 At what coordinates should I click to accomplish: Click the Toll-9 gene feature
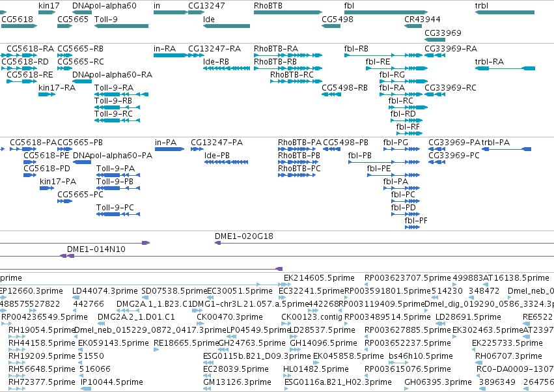click(x=121, y=26)
